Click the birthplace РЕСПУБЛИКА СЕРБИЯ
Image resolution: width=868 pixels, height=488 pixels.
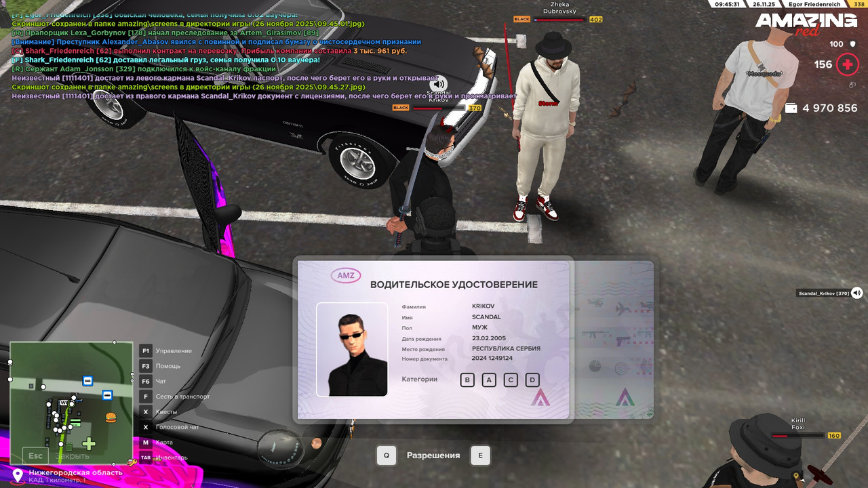tap(506, 348)
